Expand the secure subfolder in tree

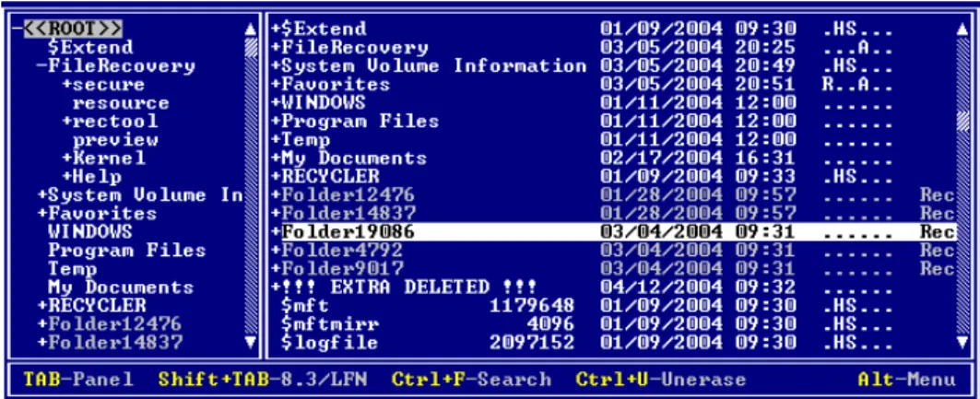click(66, 84)
